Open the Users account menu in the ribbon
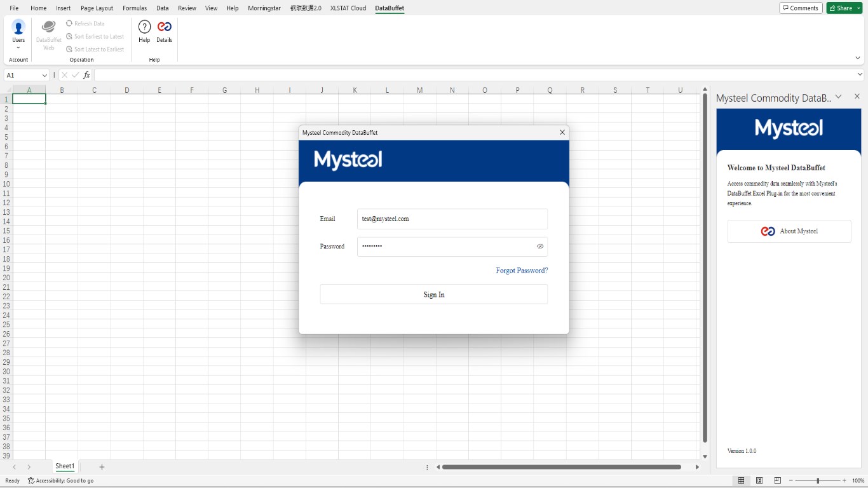 coord(18,35)
